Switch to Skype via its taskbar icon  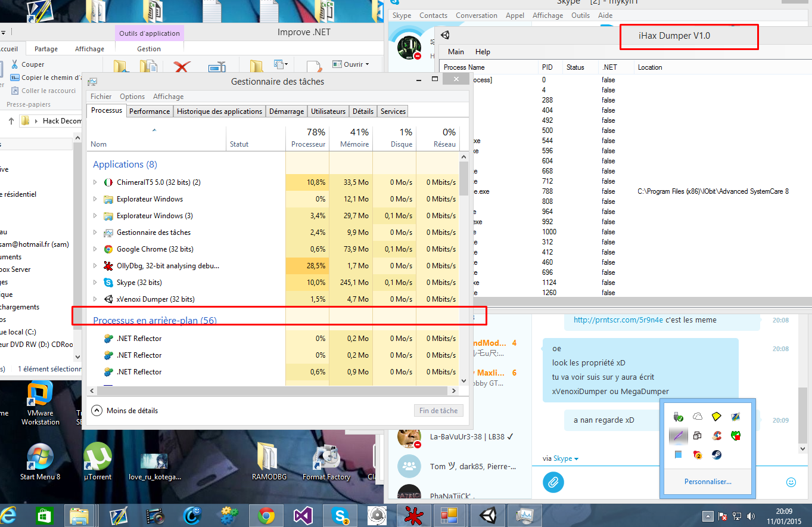point(340,515)
